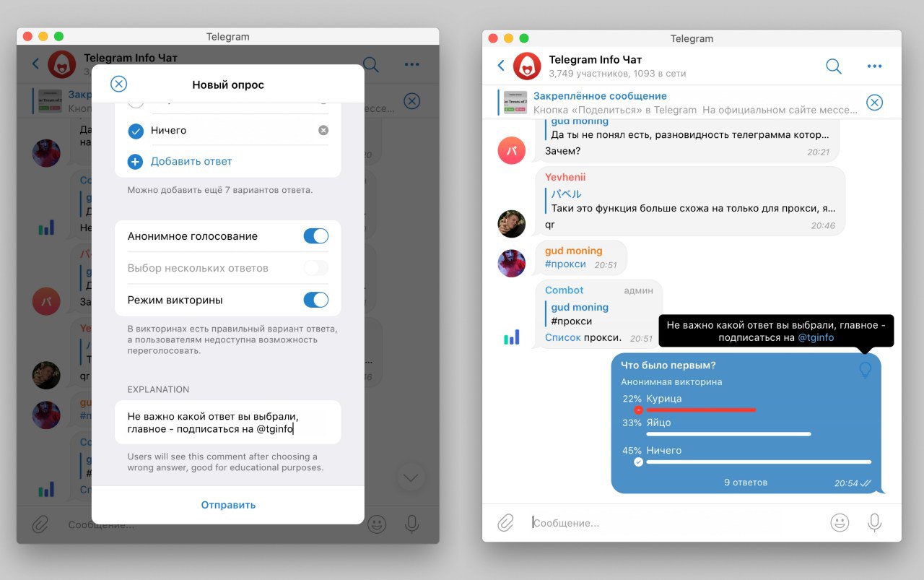Viewport: 924px width, 580px height.
Task: Toggle Режим викторины switch
Action: pos(316,300)
